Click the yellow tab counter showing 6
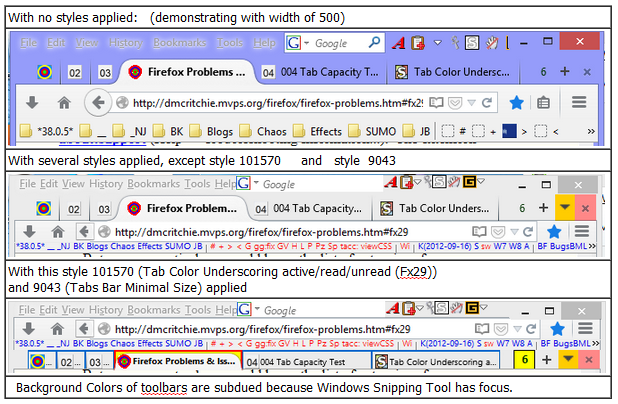 525,359
